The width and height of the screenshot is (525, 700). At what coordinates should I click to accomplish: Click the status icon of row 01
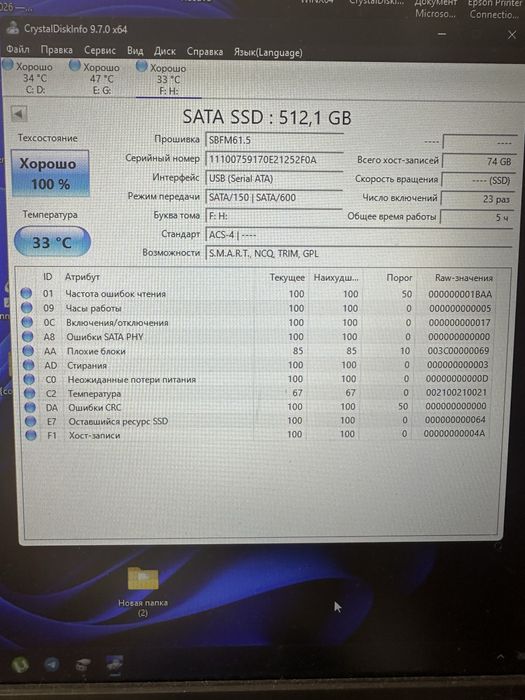click(x=26, y=293)
